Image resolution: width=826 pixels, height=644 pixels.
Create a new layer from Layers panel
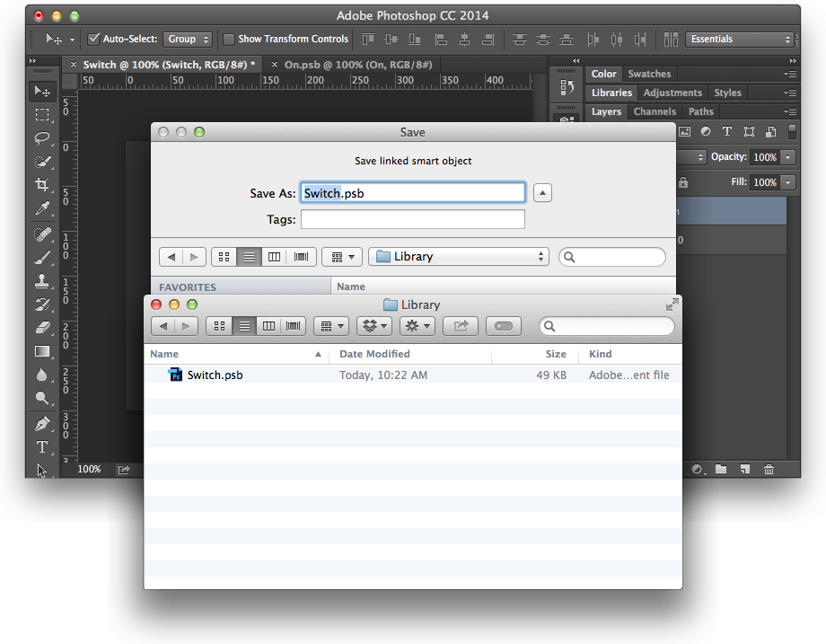[745, 469]
